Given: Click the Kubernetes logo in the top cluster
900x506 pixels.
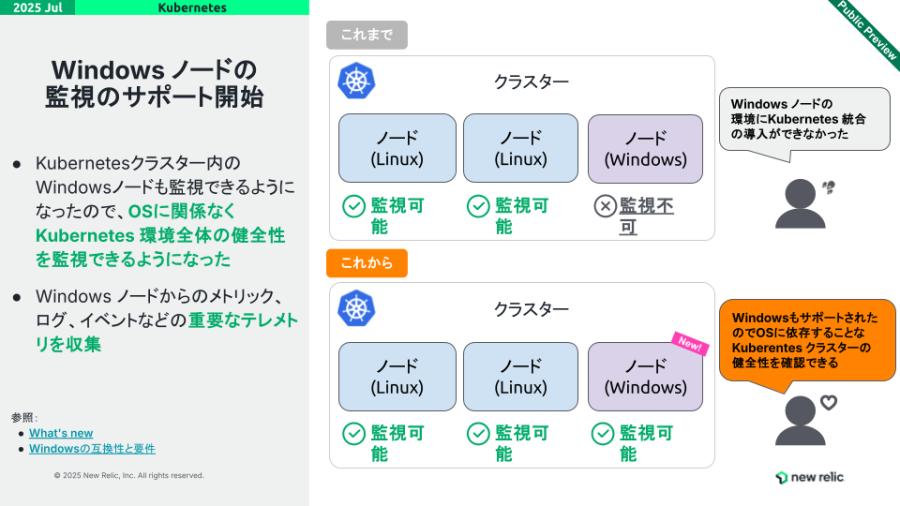Looking at the screenshot, I should (x=356, y=81).
